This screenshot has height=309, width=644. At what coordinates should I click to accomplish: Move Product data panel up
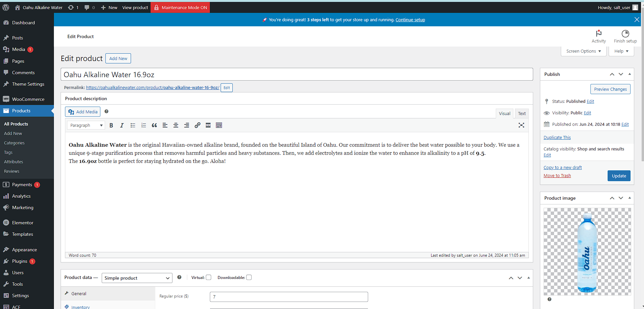(511, 278)
